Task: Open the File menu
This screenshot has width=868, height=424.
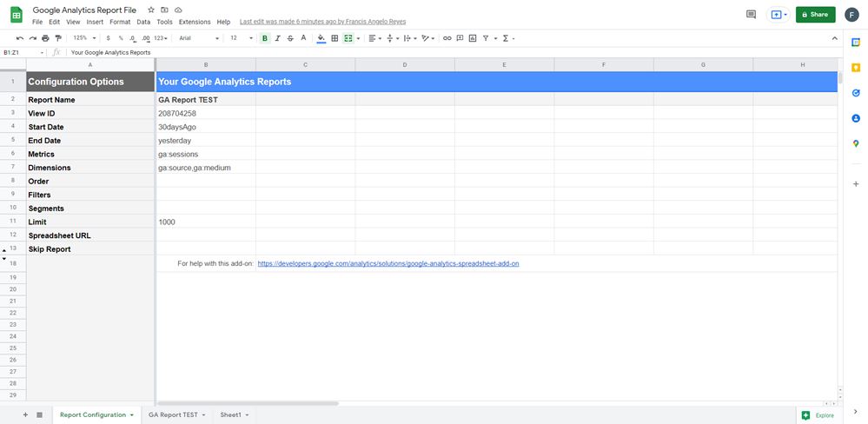Action: [37, 22]
